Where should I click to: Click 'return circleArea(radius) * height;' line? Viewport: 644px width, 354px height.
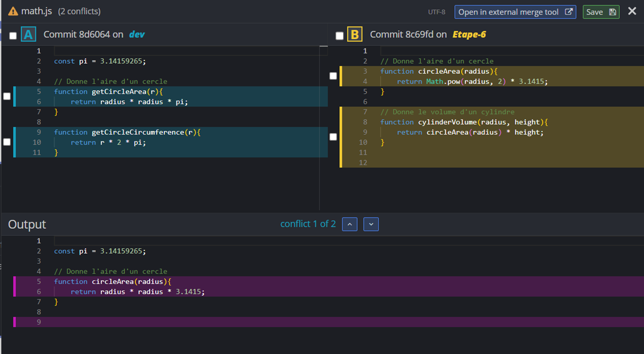[470, 132]
